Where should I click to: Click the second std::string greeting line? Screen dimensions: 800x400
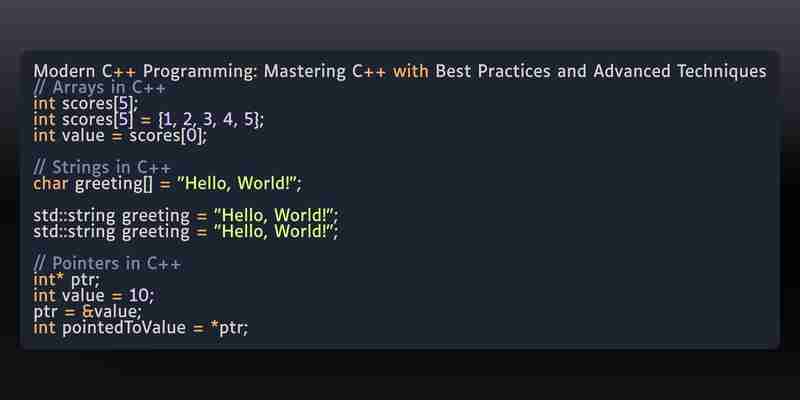(186, 232)
